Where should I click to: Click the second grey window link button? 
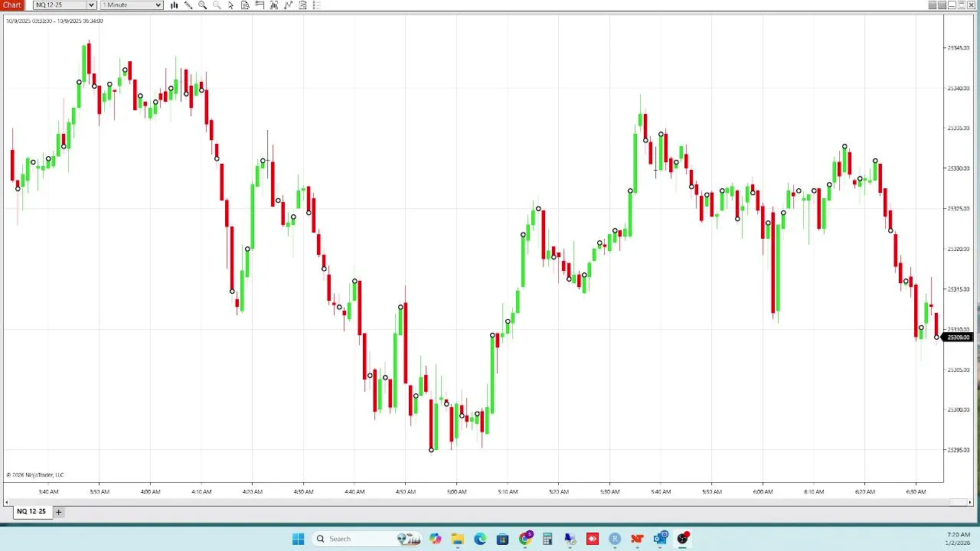tap(942, 5)
